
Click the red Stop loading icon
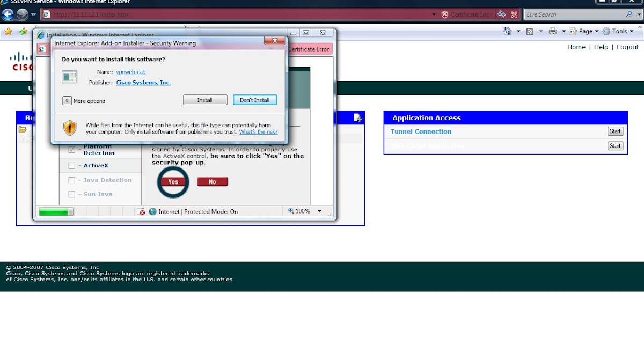coord(514,14)
